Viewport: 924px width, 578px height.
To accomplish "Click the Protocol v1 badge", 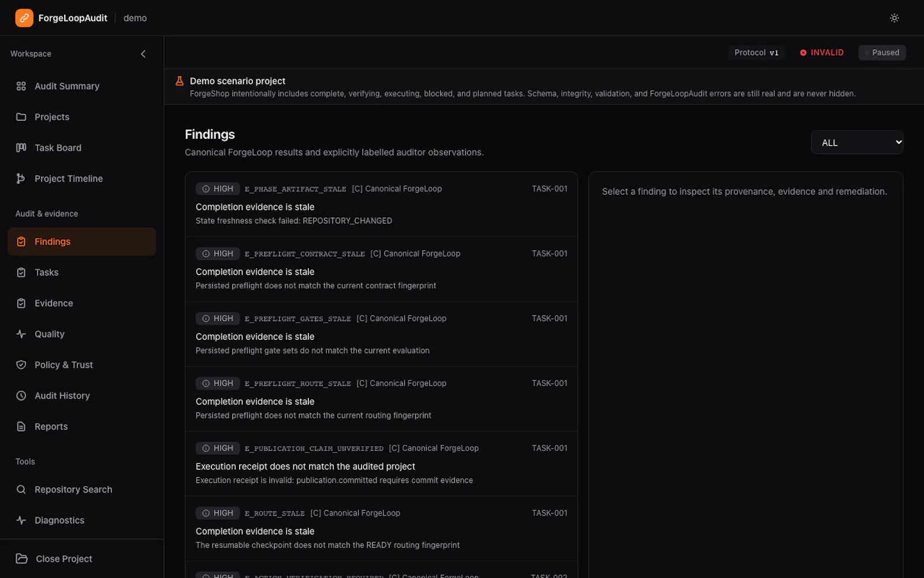I will click(x=757, y=53).
